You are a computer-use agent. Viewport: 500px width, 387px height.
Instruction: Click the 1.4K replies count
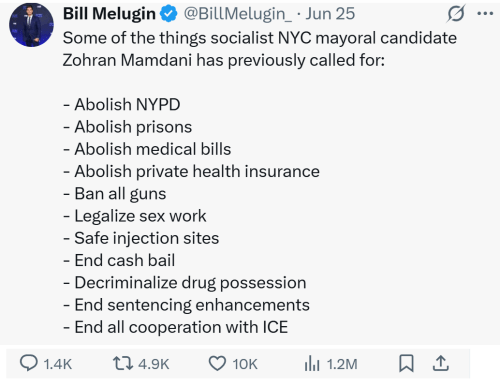point(58,364)
